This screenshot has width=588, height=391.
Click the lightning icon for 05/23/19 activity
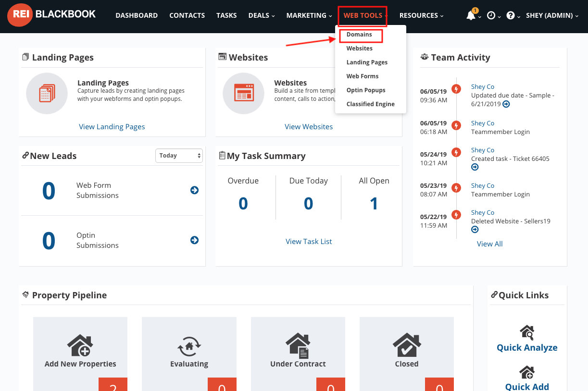point(456,188)
